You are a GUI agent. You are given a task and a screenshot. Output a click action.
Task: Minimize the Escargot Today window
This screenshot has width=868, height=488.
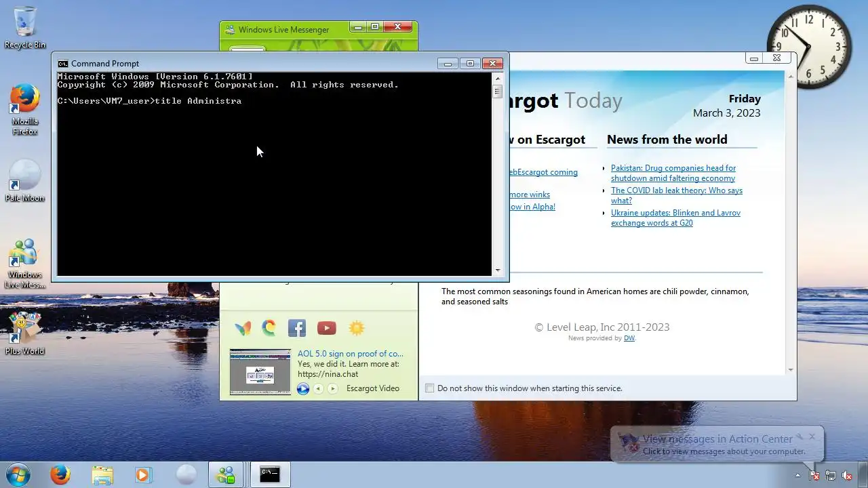[x=754, y=58]
